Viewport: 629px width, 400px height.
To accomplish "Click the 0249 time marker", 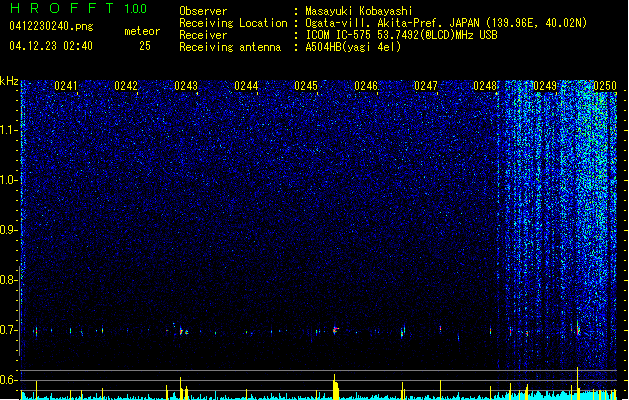I will (545, 86).
